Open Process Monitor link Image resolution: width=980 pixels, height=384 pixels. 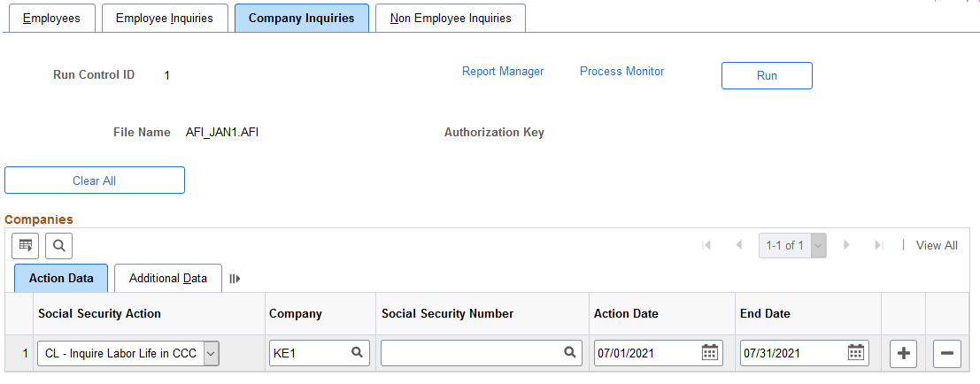pos(621,72)
